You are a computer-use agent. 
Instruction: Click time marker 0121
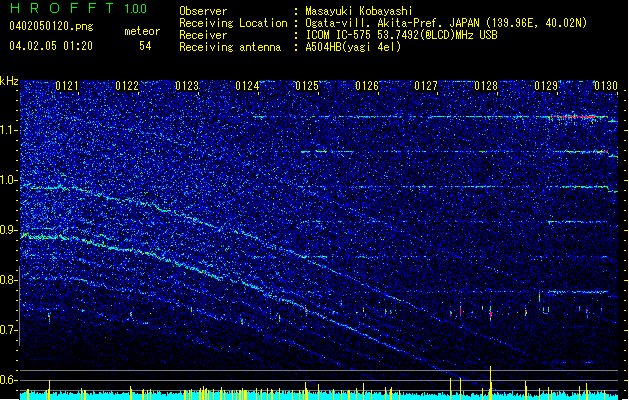[67, 86]
